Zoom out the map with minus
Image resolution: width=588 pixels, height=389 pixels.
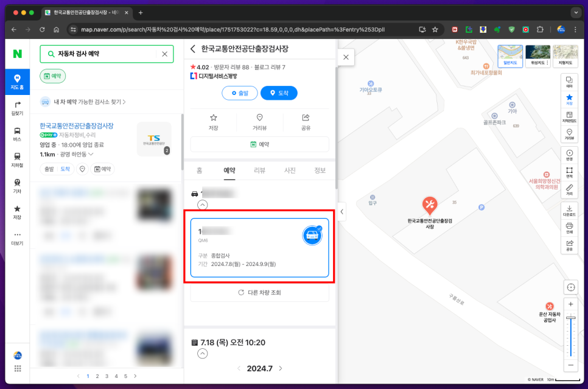[x=571, y=365]
